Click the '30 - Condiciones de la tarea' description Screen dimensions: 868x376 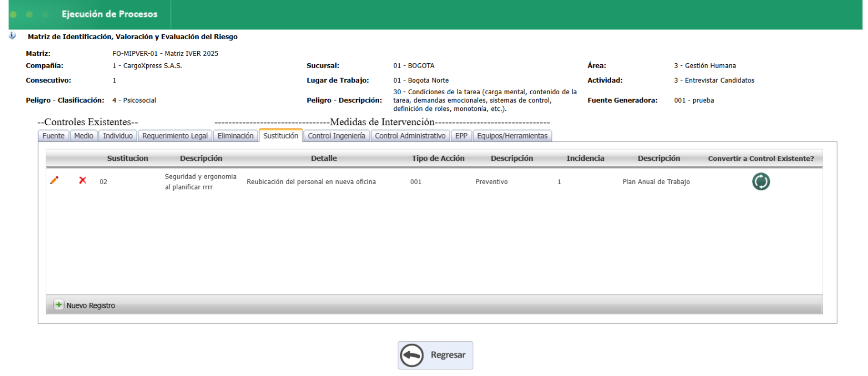coord(485,100)
